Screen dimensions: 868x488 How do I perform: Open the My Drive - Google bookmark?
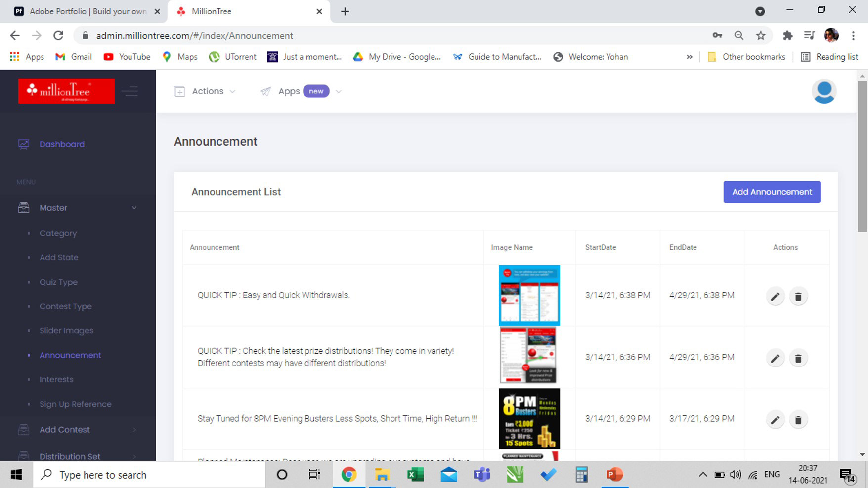pos(397,57)
